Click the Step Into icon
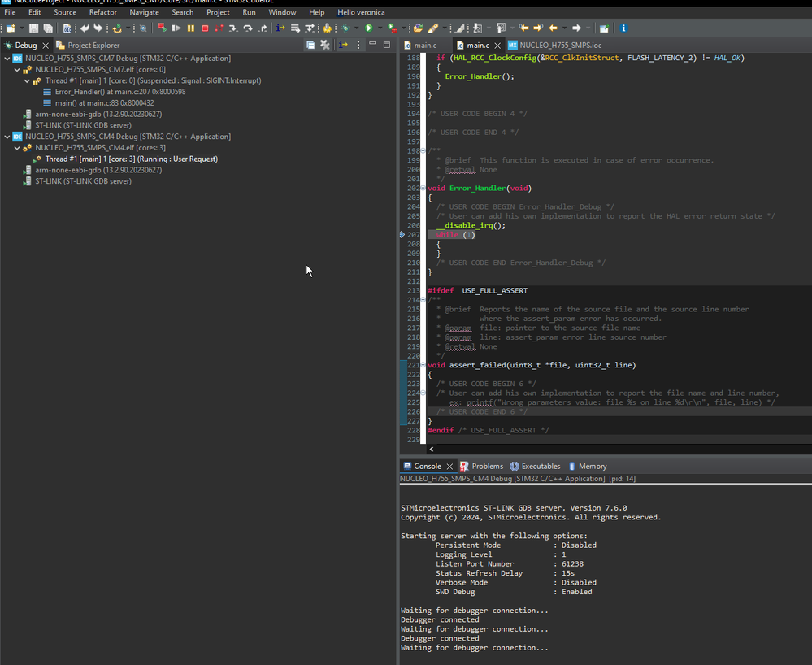This screenshot has height=665, width=812. 233,28
